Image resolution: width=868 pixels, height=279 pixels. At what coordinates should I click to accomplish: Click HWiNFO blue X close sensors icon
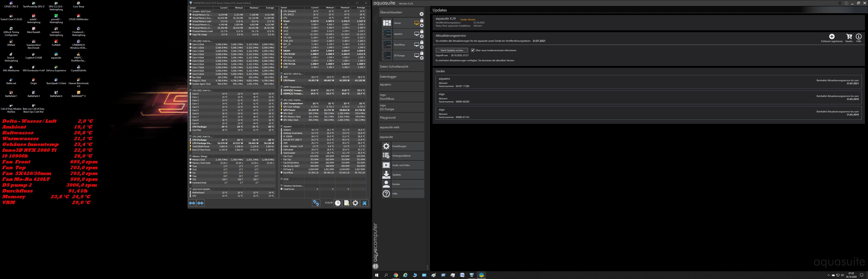[x=364, y=203]
